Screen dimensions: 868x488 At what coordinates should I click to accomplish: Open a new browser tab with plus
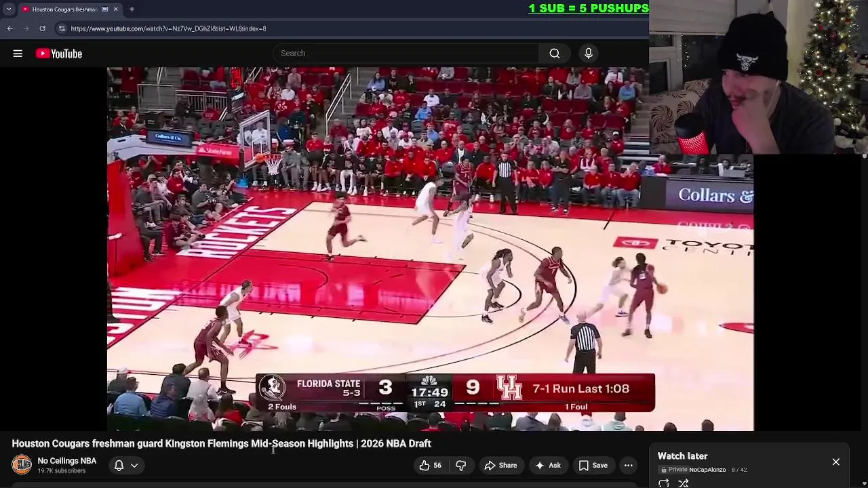pos(132,9)
